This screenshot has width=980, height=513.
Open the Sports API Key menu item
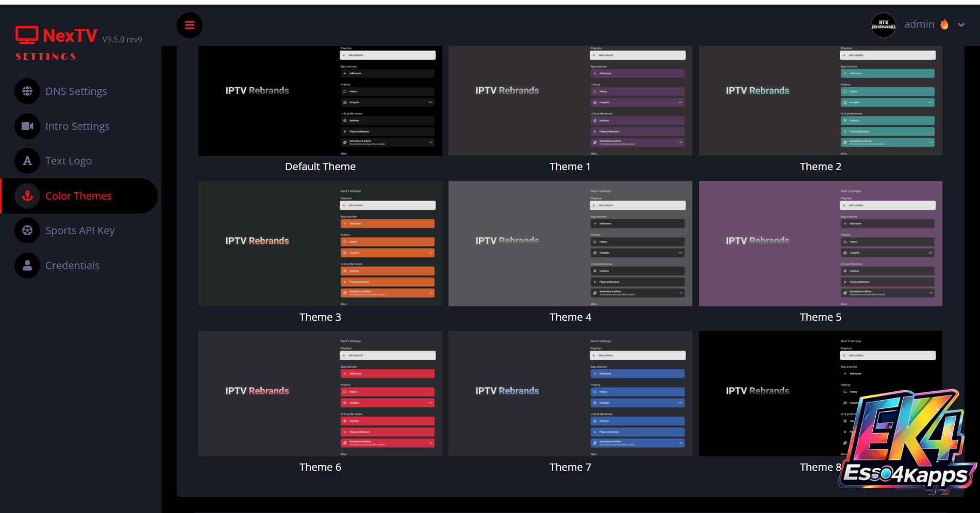click(80, 230)
